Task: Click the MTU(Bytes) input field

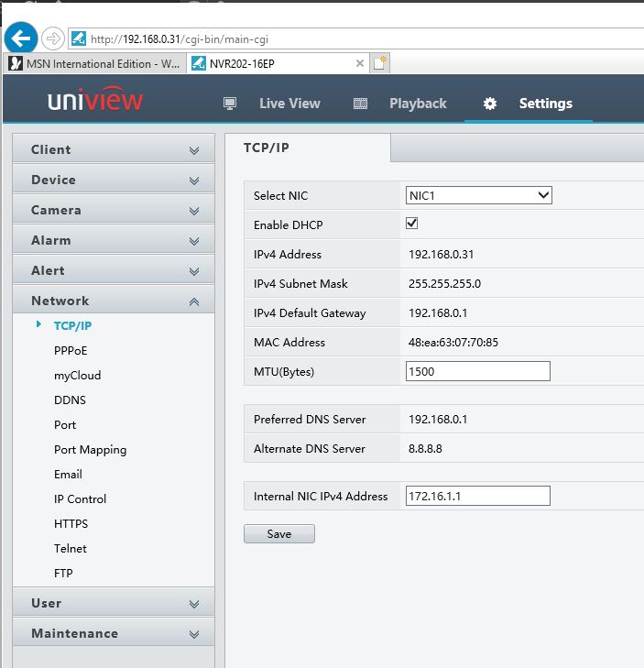Action: [478, 371]
